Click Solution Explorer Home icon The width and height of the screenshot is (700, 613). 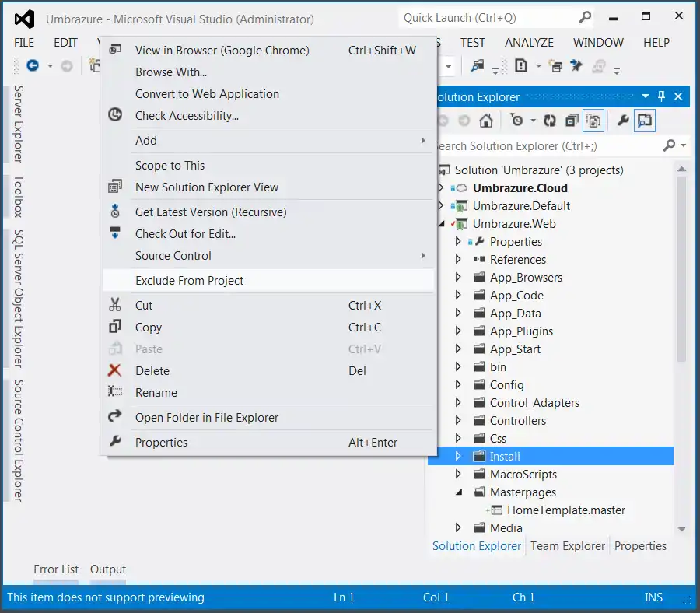click(485, 121)
